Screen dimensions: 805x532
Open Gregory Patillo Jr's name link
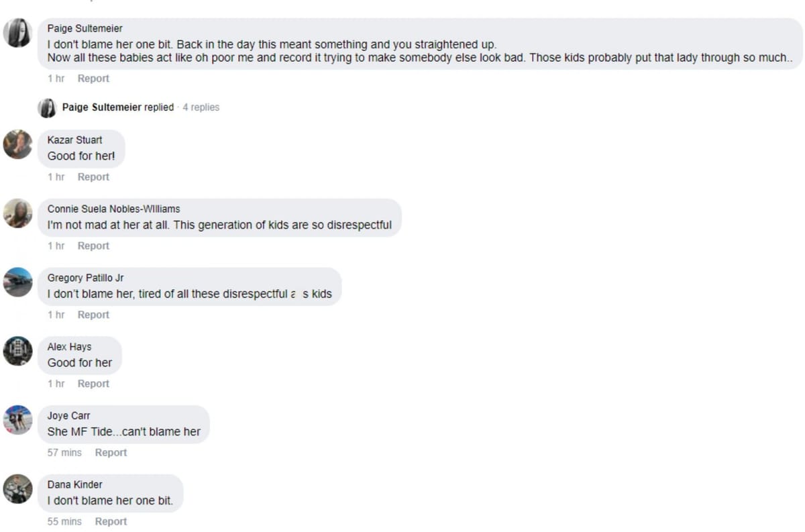[x=85, y=278]
